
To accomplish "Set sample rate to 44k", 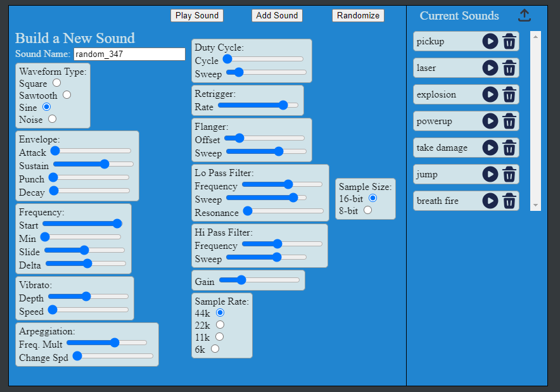I will point(220,313).
